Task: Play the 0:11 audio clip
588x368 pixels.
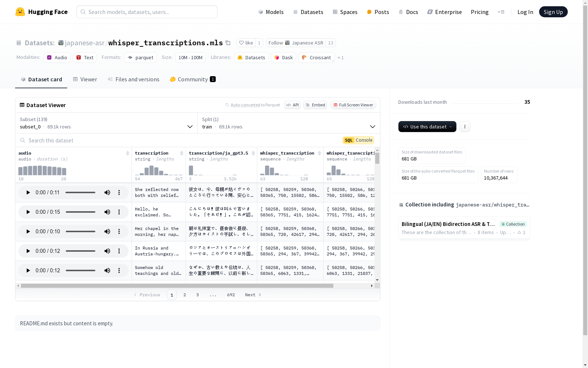Action: point(28,192)
